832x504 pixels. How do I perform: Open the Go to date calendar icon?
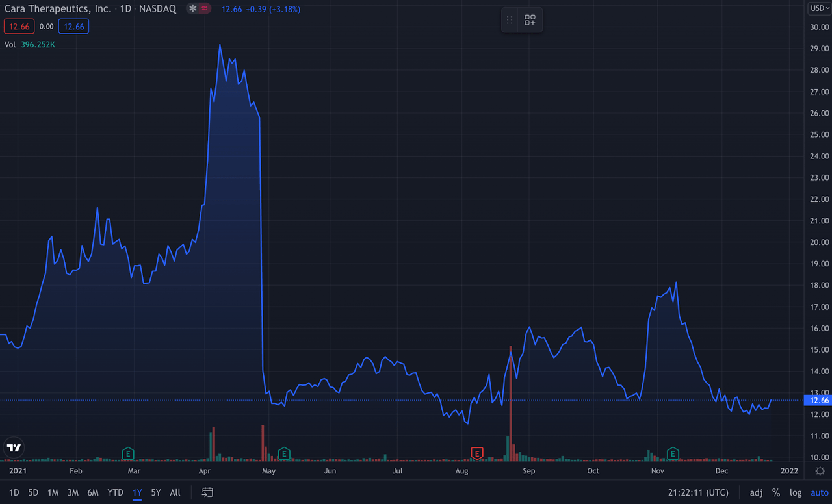point(207,492)
